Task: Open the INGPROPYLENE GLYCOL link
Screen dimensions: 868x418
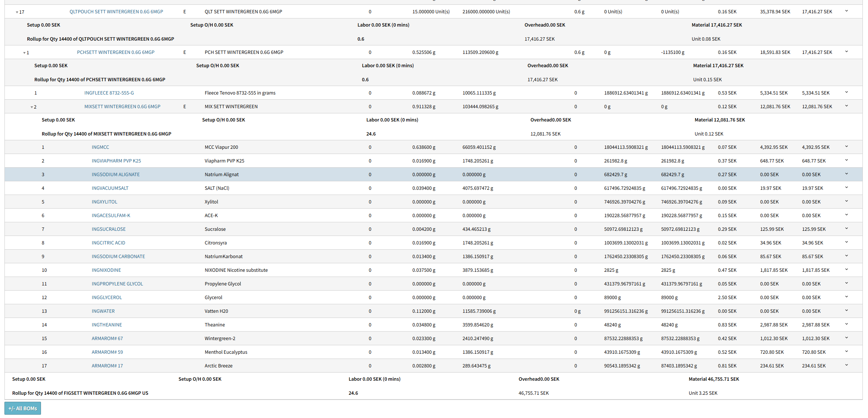Action: point(117,284)
